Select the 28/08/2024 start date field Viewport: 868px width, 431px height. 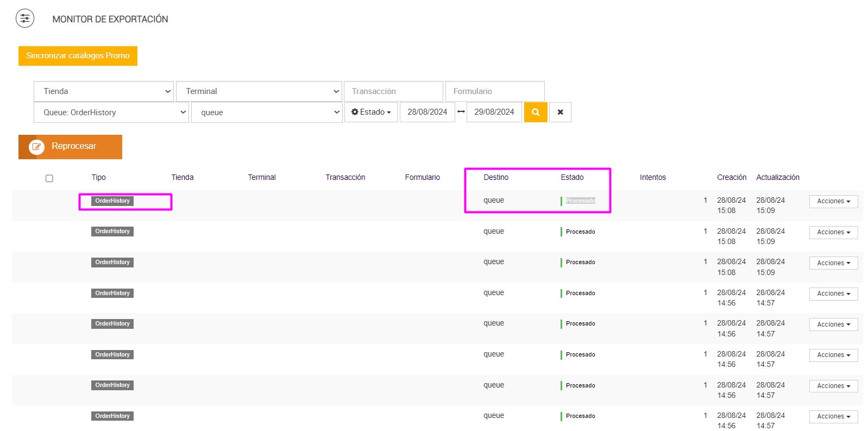tap(427, 113)
